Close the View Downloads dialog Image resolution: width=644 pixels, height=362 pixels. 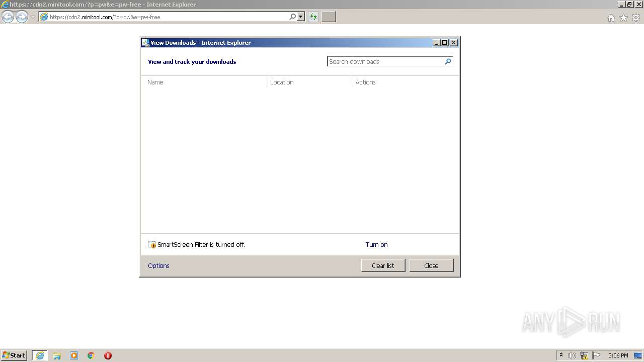pyautogui.click(x=431, y=265)
